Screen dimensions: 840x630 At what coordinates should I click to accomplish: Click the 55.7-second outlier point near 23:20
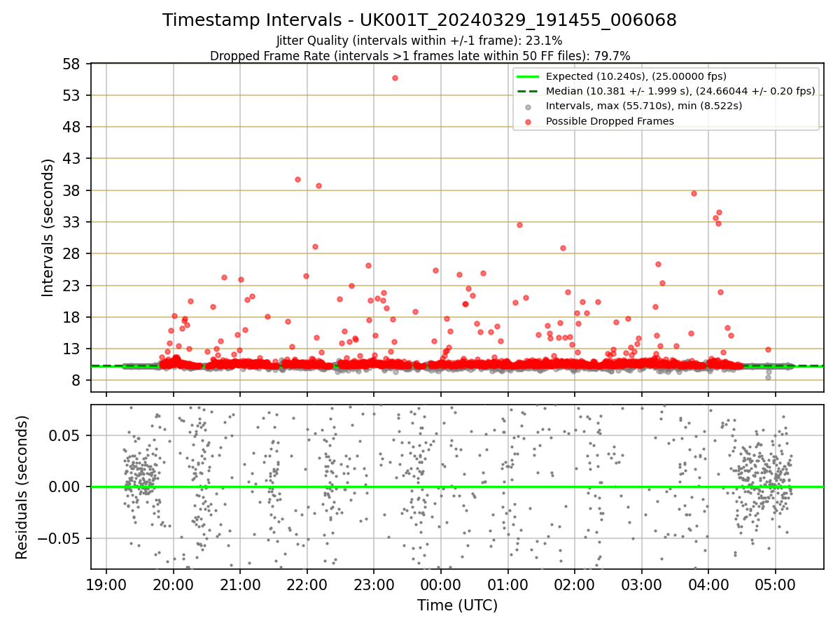coord(395,78)
